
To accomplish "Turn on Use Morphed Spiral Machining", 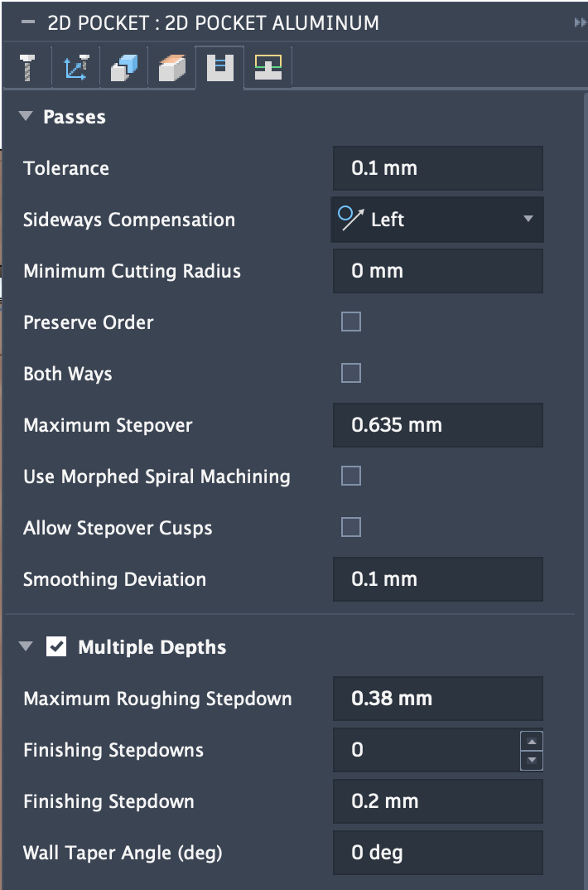I will tap(351, 476).
